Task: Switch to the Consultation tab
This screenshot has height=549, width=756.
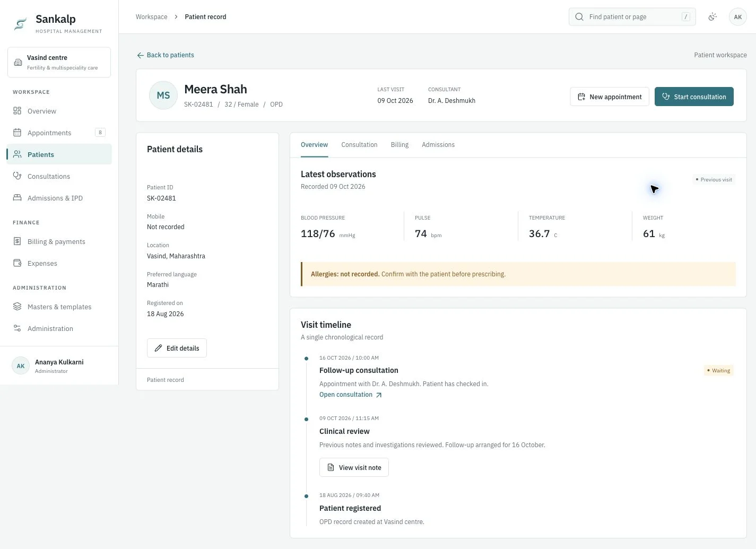Action: tap(359, 145)
